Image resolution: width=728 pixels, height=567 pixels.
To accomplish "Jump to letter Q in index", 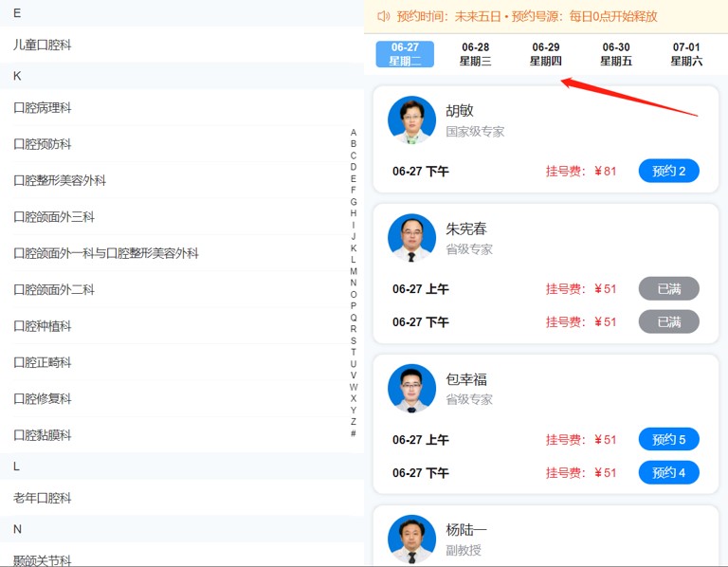I will pyautogui.click(x=354, y=318).
